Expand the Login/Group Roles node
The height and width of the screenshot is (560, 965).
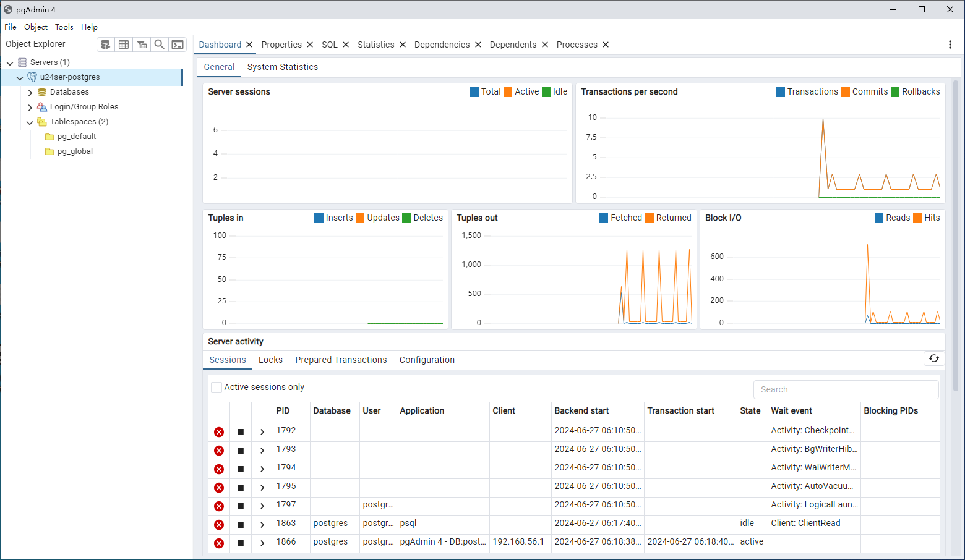point(30,107)
